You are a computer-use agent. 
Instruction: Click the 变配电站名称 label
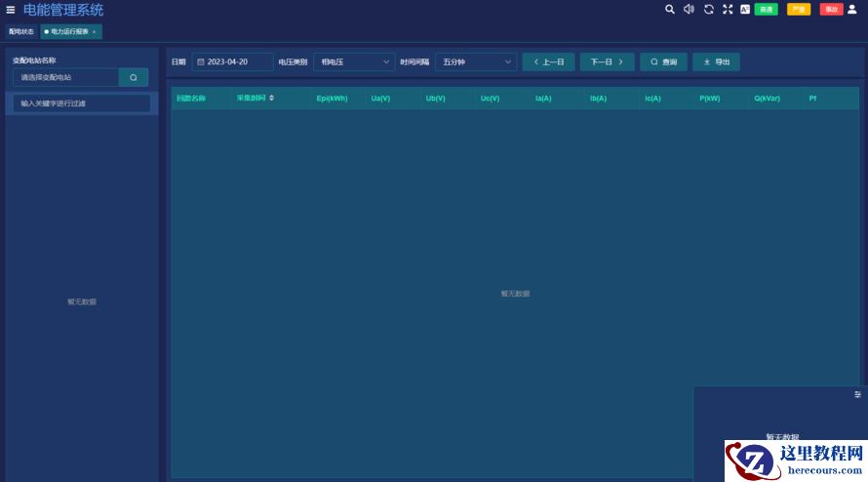[34, 60]
